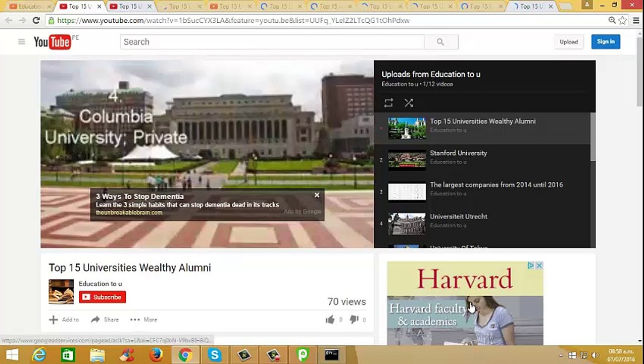
Task: Click the video player frame
Action: [x=207, y=154]
